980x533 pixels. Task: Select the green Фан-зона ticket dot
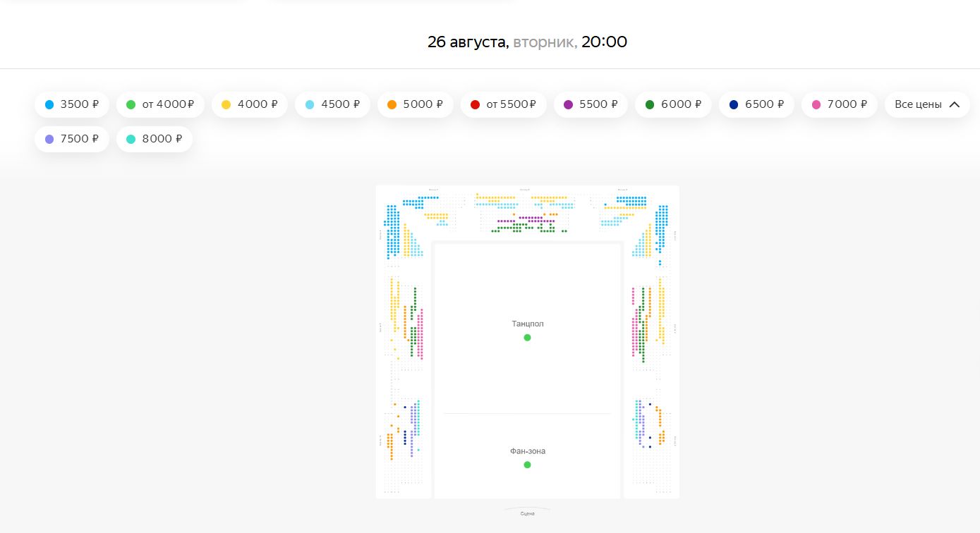(x=527, y=465)
